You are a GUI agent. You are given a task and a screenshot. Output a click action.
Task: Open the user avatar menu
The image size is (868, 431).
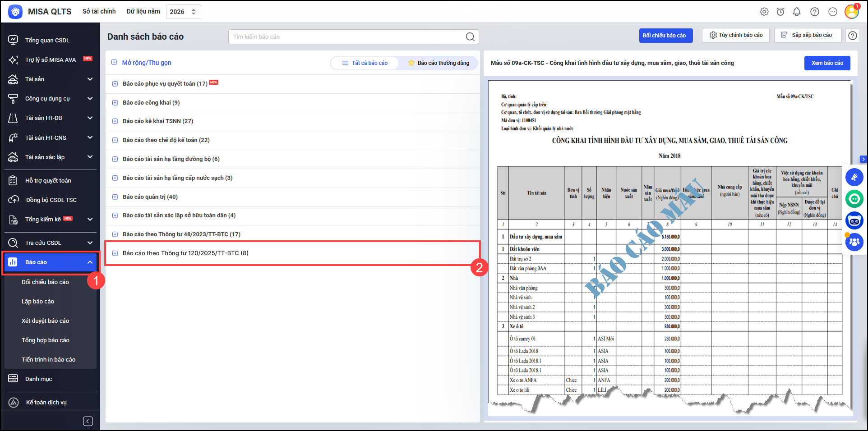[852, 11]
